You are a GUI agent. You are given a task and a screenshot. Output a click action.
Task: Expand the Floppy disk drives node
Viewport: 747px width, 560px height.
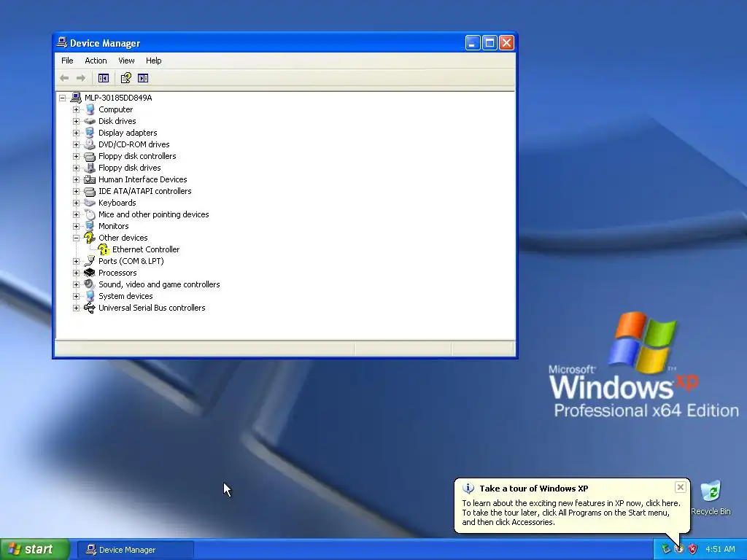tap(76, 168)
